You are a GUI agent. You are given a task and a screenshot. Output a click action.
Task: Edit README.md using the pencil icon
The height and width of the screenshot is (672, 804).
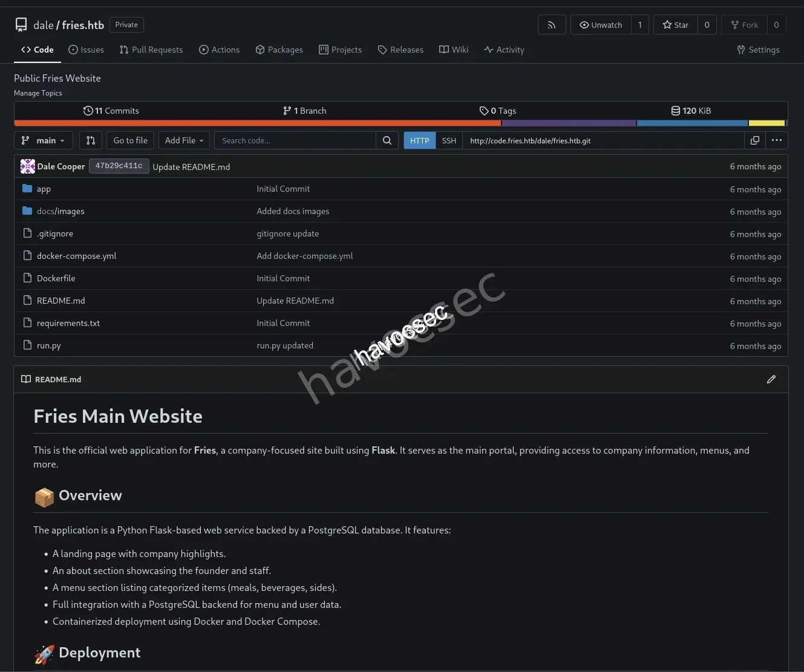(x=771, y=379)
